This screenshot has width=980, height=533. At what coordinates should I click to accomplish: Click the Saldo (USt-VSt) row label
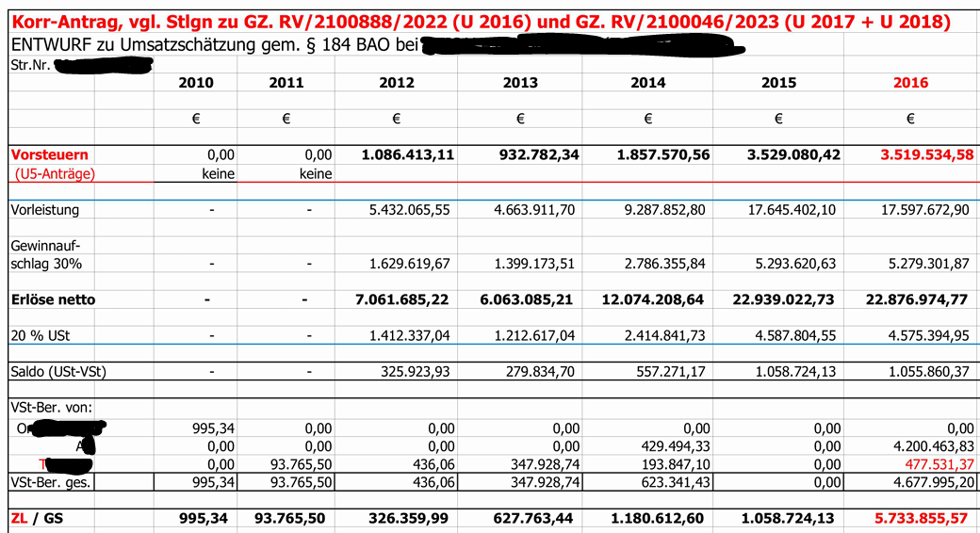click(58, 371)
